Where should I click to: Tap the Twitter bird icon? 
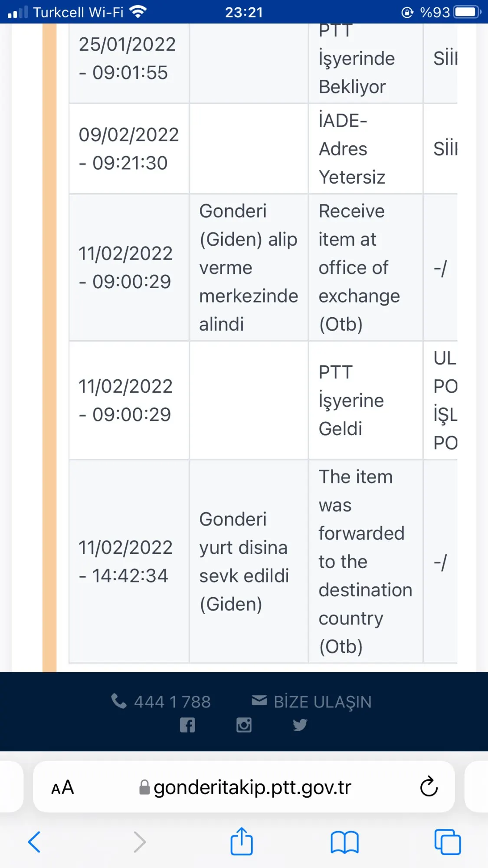coord(300,725)
